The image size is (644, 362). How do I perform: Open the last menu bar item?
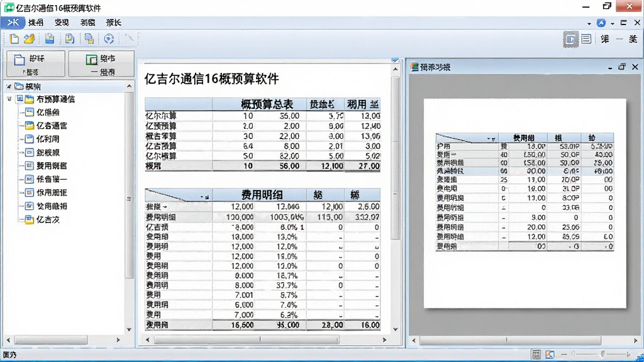point(113,23)
